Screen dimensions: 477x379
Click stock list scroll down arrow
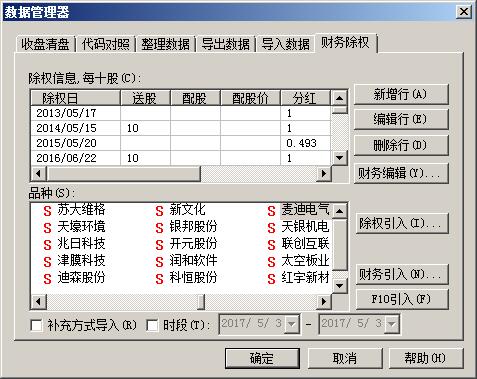340,285
